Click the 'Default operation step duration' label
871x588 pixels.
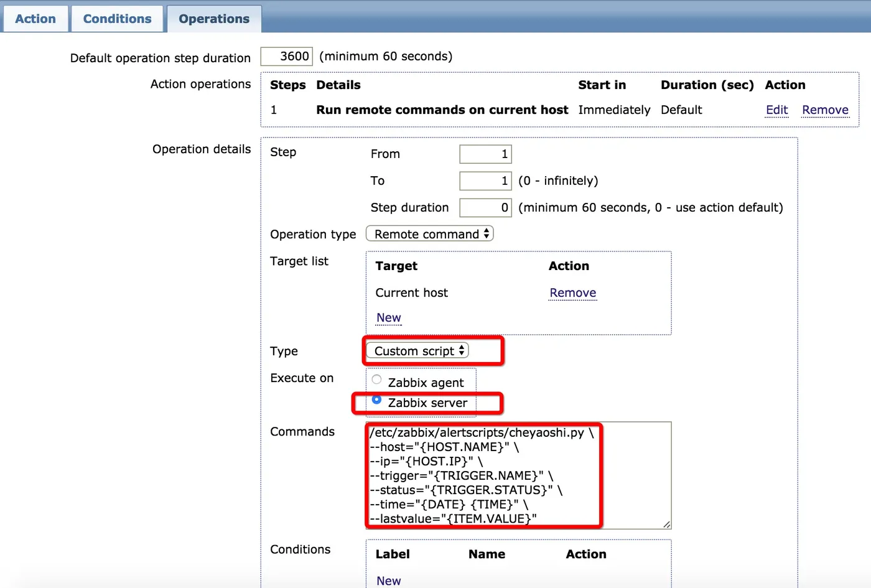[161, 58]
